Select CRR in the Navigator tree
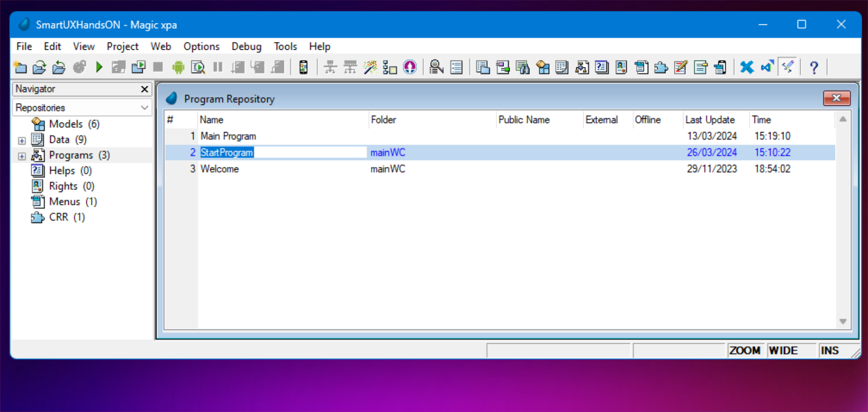 pos(59,217)
